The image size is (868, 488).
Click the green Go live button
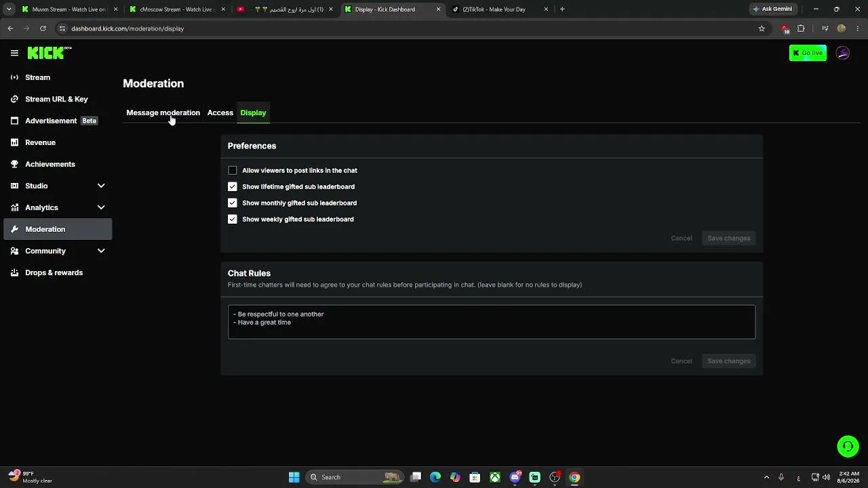[808, 53]
